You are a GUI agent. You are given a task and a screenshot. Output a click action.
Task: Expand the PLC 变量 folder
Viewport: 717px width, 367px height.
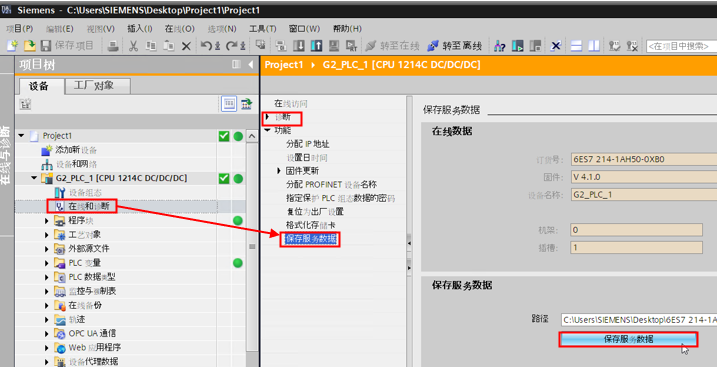(47, 263)
